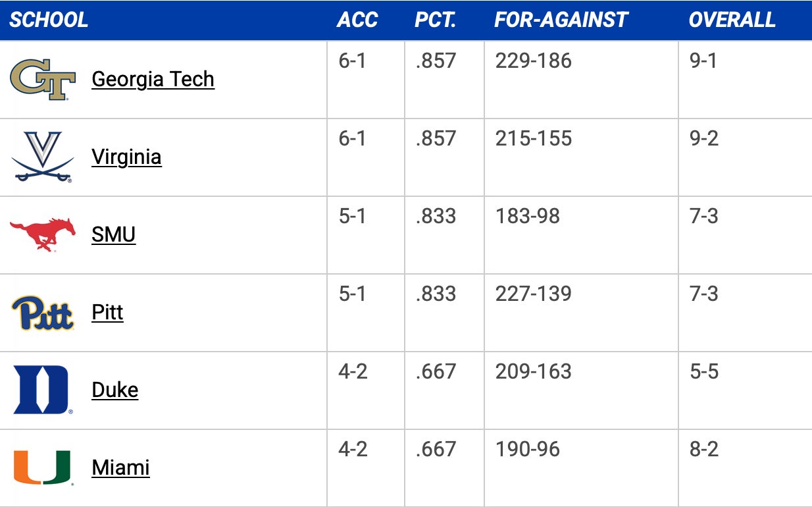Image resolution: width=812 pixels, height=507 pixels.
Task: Click the Duke blue D logo
Action: 43,390
